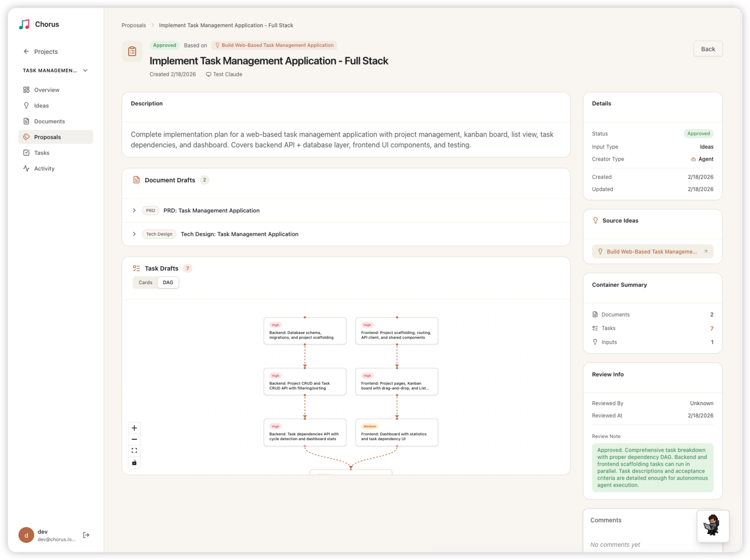Select the Tasks checkbox icon in the sidebar
Screen dimensions: 750x560
pos(27,153)
